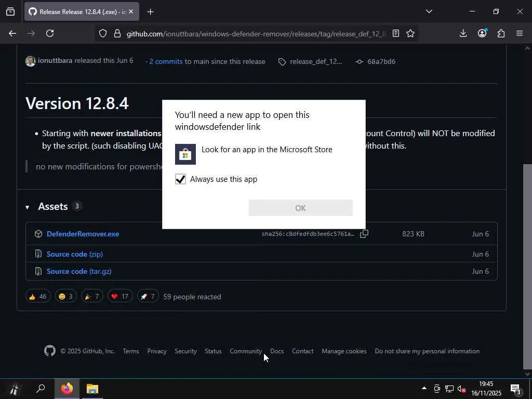React with laugh emoji (3)
The image size is (532, 399).
point(66,297)
